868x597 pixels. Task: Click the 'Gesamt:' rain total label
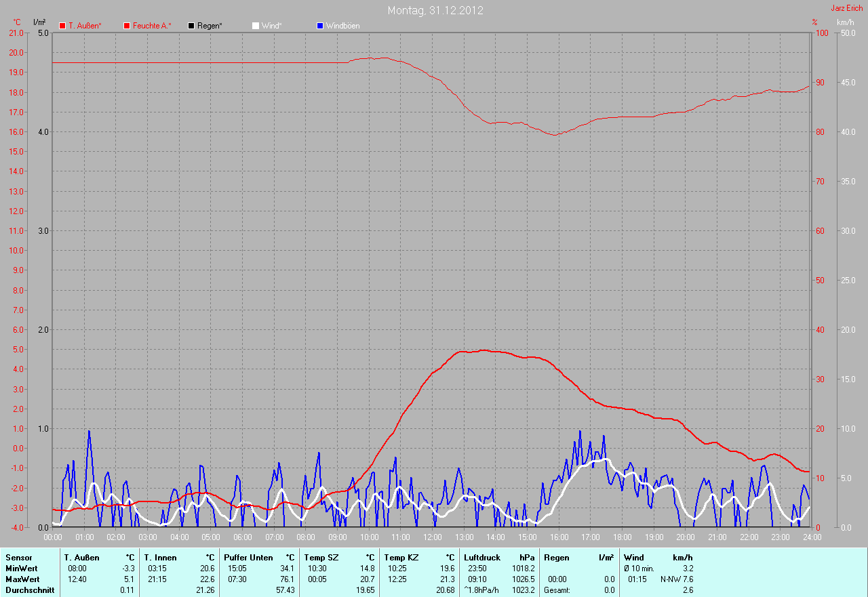(557, 590)
